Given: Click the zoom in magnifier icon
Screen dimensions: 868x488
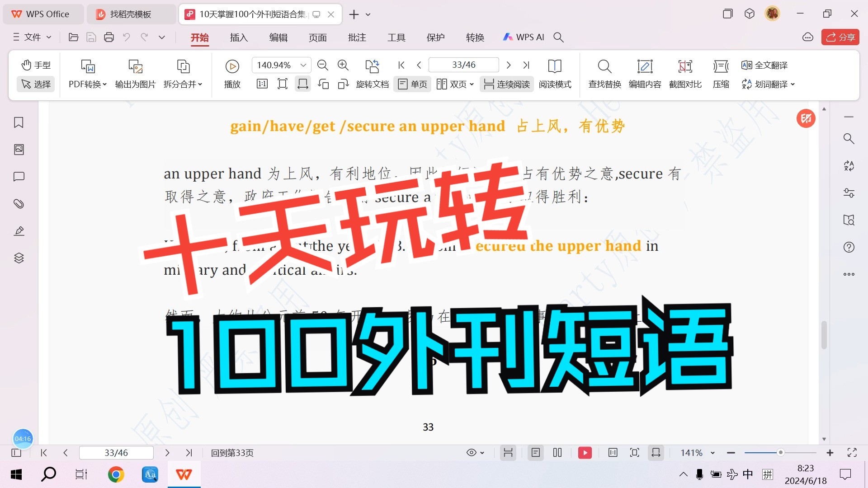Looking at the screenshot, I should 343,65.
